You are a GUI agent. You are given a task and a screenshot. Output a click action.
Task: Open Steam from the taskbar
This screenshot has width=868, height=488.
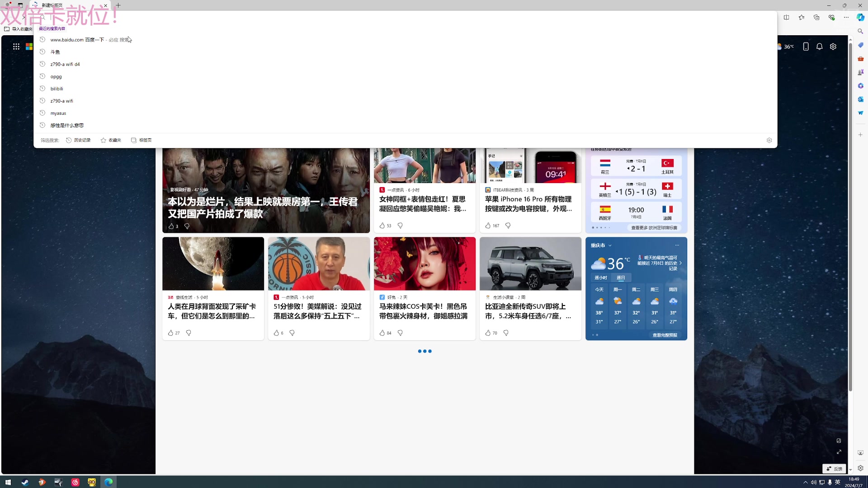click(x=25, y=482)
